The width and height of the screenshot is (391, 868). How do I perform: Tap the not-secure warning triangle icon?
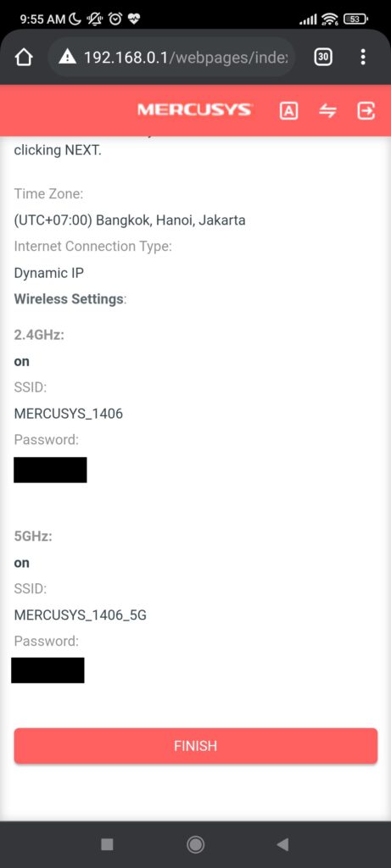[67, 57]
